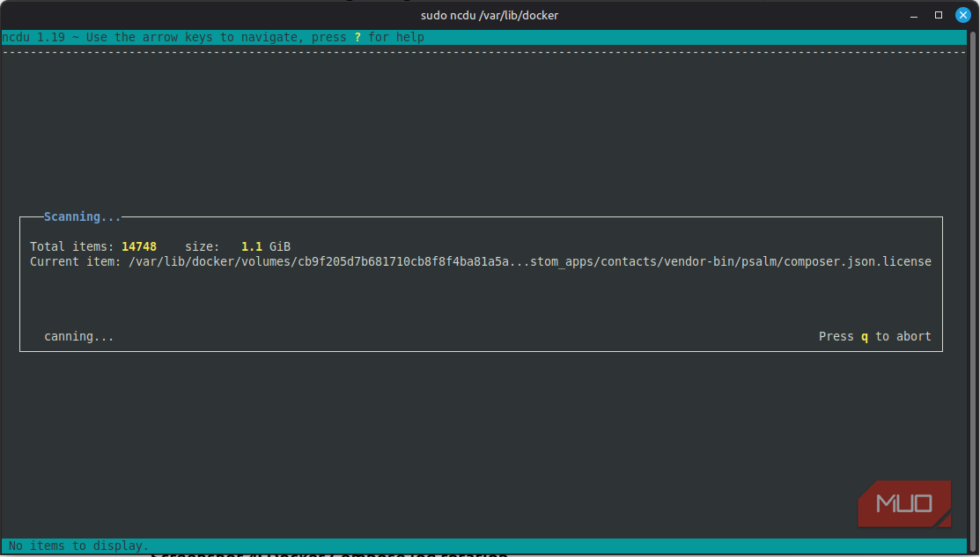Minimize the ncdu terminal window
The image size is (980, 557).
point(914,15)
